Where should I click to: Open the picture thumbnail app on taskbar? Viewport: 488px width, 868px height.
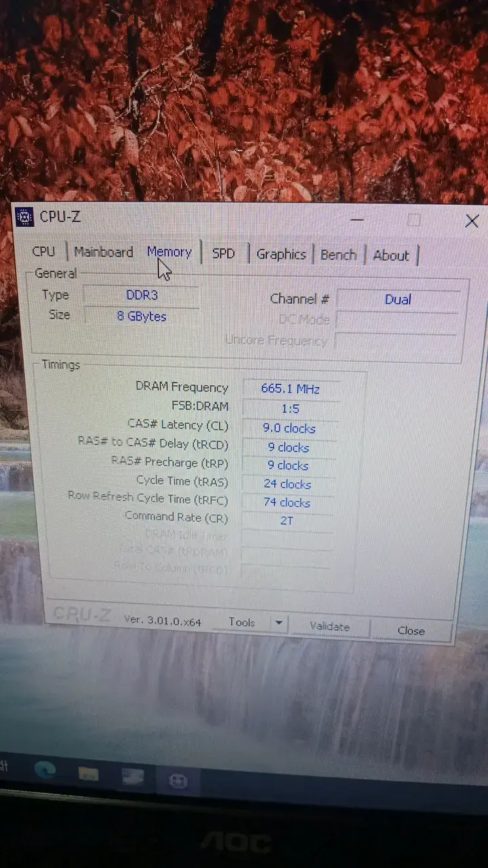tap(132, 777)
